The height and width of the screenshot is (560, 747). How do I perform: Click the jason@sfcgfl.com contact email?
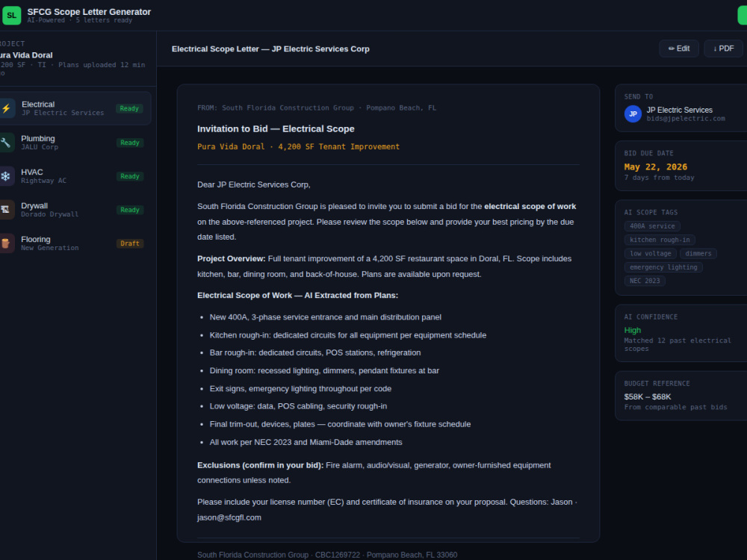(x=229, y=517)
